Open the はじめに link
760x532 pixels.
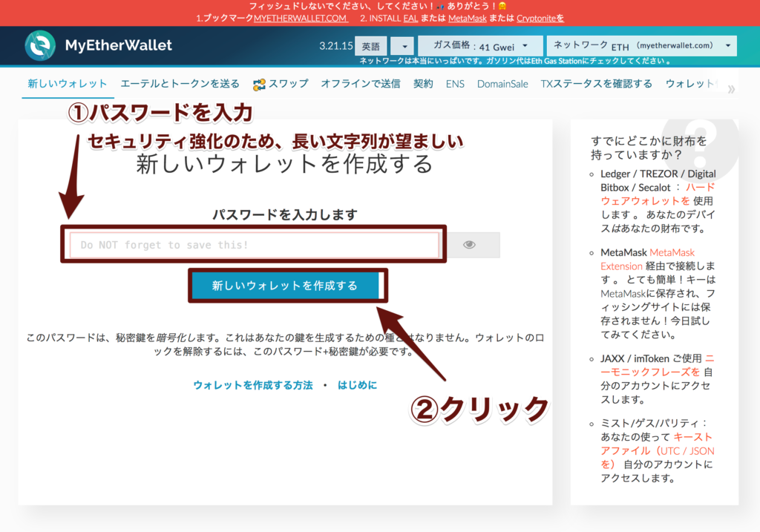coord(357,385)
